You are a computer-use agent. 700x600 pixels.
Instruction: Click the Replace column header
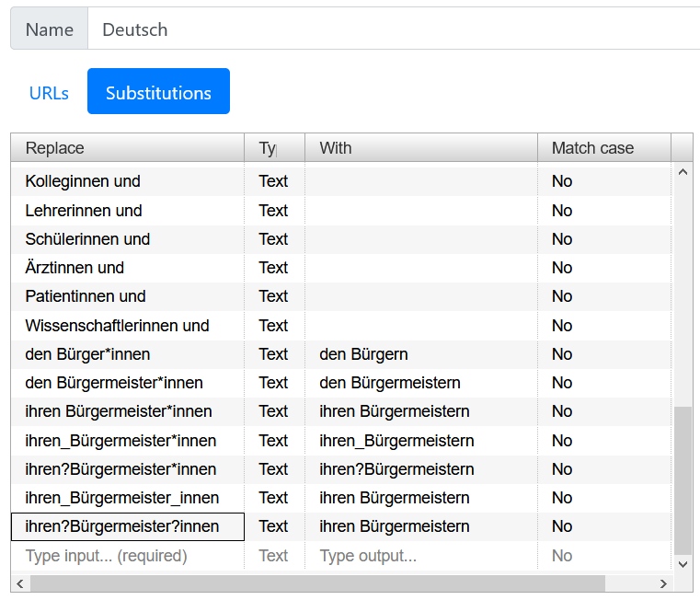pos(127,148)
